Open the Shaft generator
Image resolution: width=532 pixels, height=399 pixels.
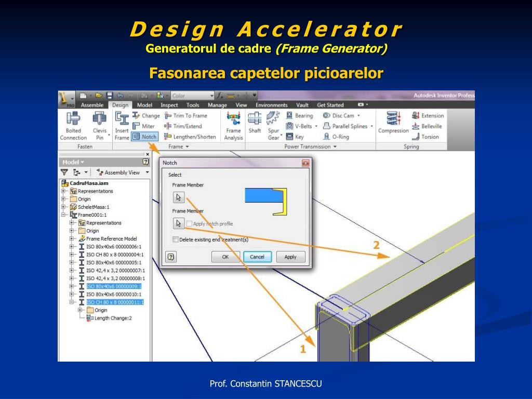[x=255, y=123]
